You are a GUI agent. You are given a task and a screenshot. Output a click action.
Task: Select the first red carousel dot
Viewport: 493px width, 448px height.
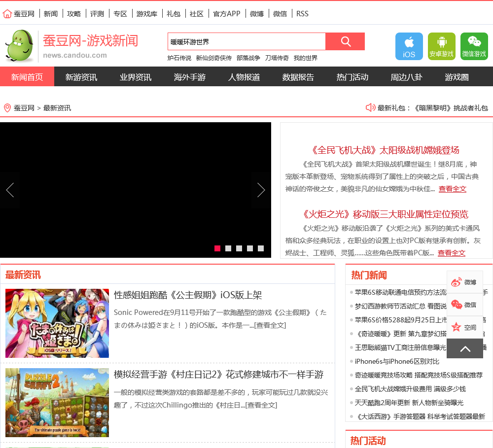(217, 248)
